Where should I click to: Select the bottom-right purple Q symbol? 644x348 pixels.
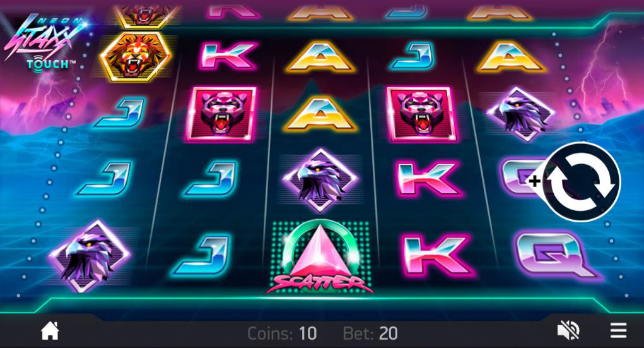[555, 255]
